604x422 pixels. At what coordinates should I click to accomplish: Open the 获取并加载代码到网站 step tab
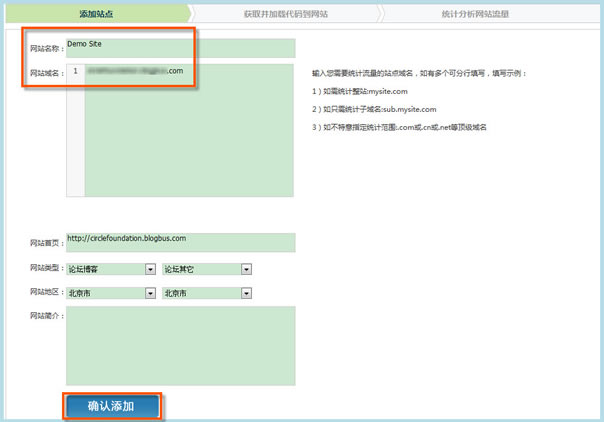(285, 14)
